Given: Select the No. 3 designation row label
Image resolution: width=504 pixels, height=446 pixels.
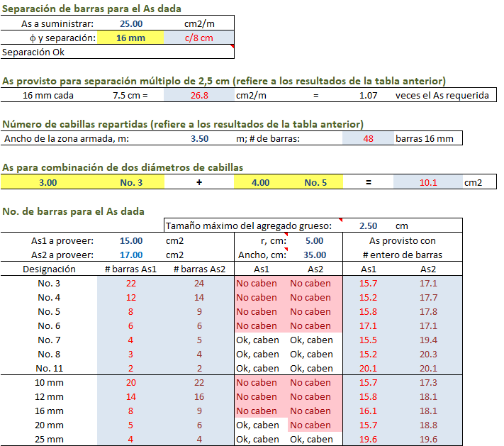Looking at the screenshot, I should click(x=49, y=284).
